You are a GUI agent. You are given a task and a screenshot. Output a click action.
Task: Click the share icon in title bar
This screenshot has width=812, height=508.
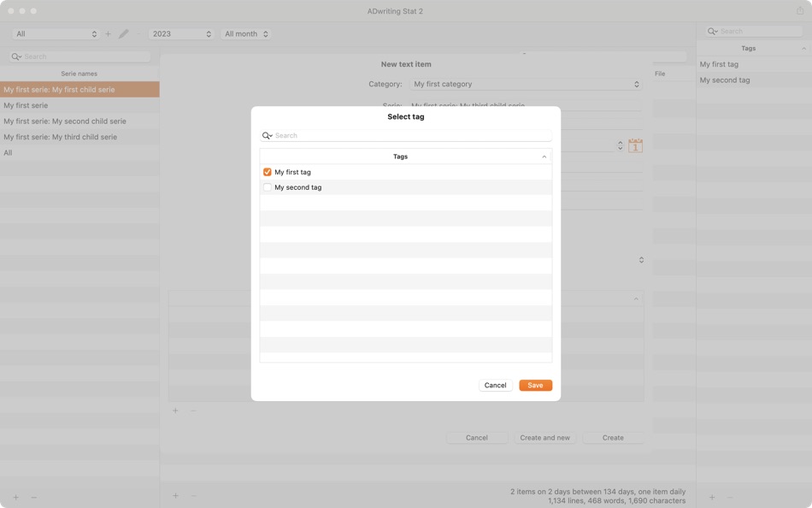pyautogui.click(x=799, y=10)
